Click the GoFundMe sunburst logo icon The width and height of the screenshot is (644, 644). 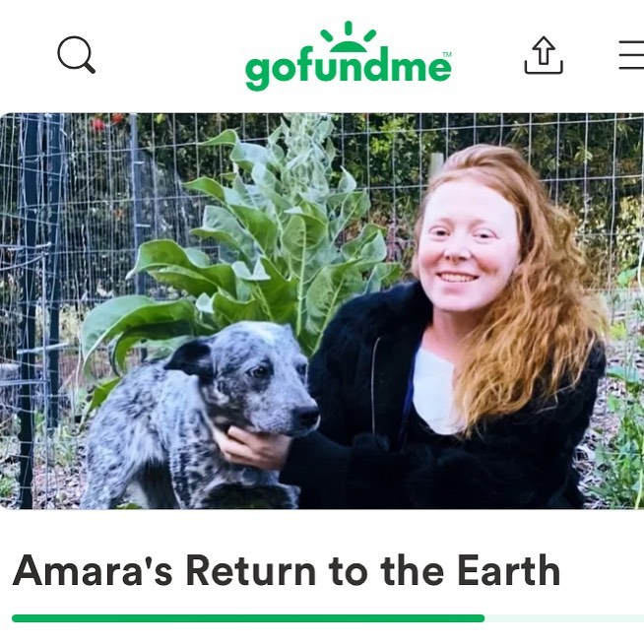(x=349, y=37)
